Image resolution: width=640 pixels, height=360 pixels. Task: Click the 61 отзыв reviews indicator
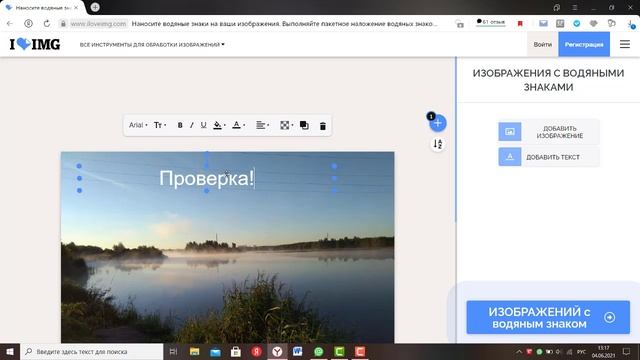(491, 22)
